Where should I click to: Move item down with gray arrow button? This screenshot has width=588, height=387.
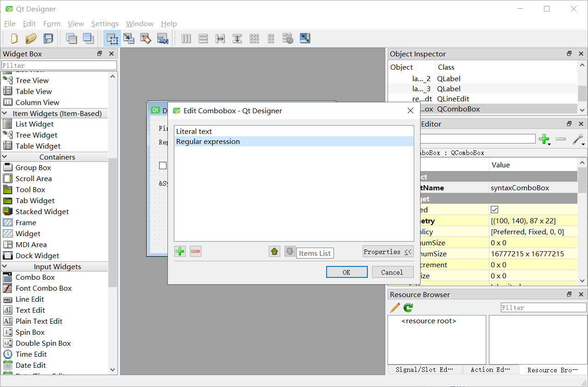click(290, 251)
